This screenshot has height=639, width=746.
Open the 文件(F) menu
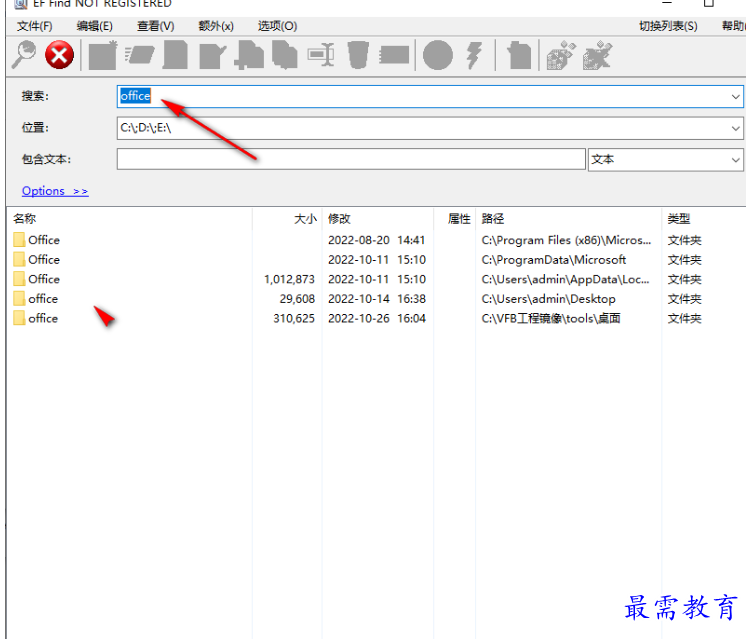point(35,26)
